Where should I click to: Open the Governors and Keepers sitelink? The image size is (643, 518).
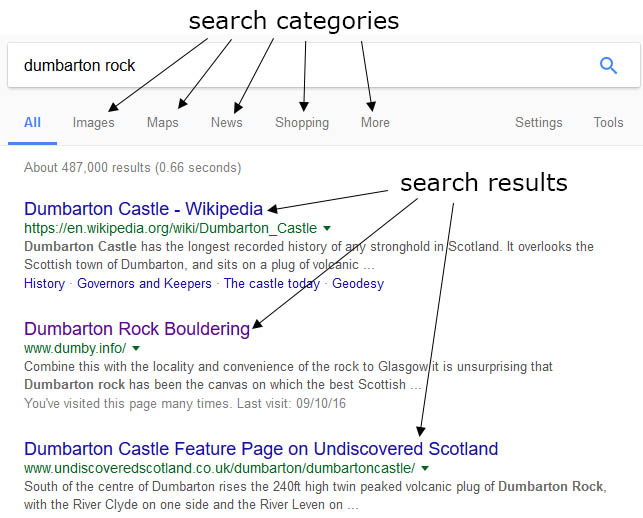click(x=144, y=283)
